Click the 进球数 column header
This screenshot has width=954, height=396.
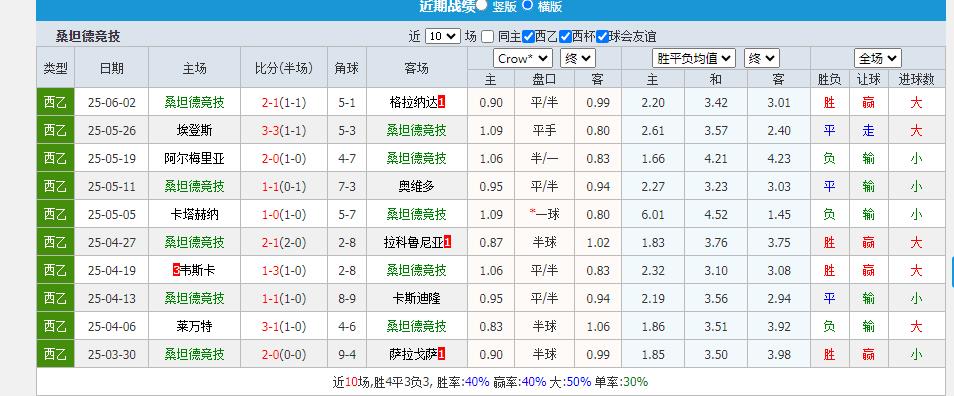916,79
